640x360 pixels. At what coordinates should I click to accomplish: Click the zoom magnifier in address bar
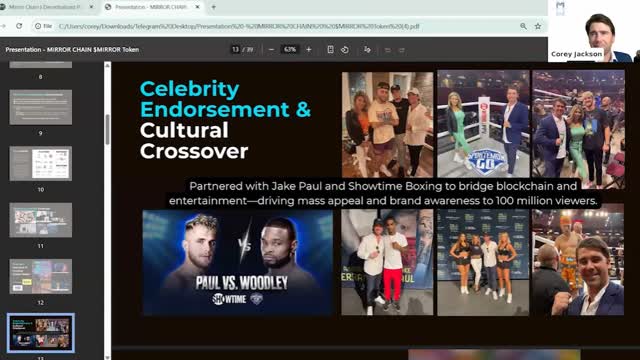(x=523, y=26)
